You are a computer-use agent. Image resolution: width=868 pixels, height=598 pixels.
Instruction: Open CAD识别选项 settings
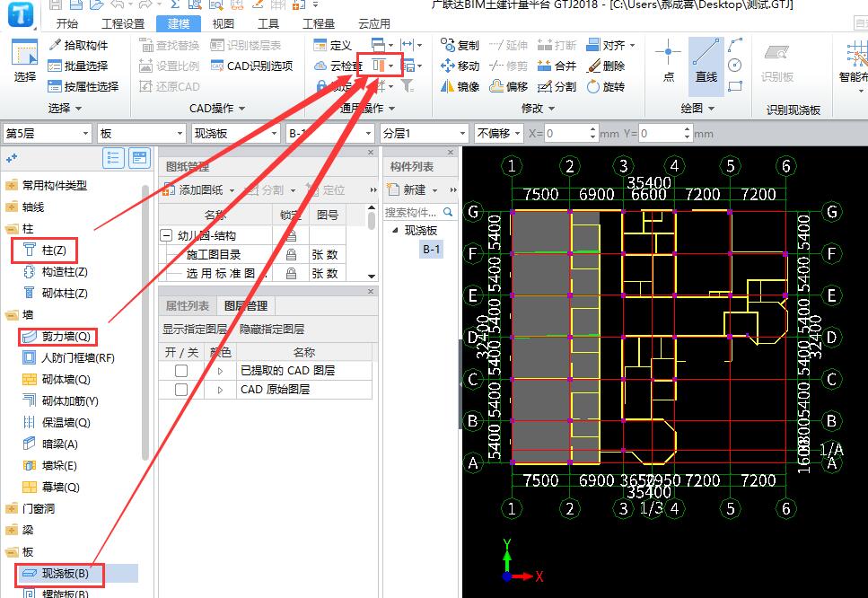(x=252, y=66)
